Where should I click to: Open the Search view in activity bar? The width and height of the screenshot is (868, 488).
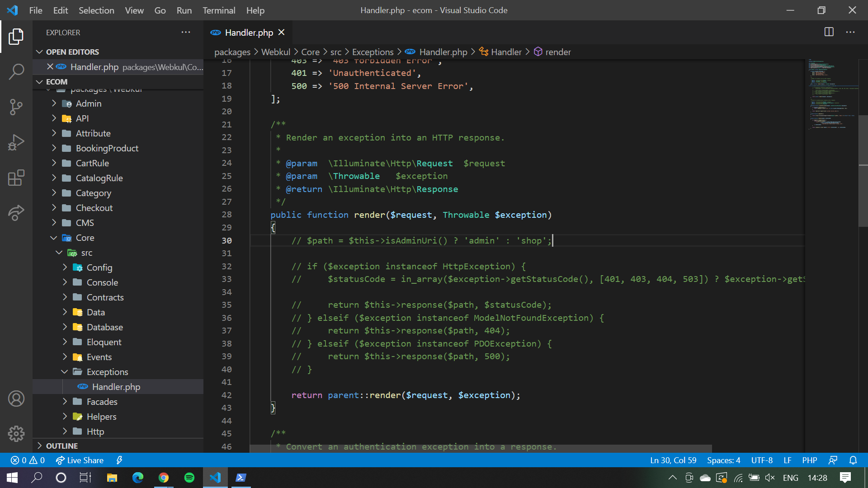pos(16,71)
